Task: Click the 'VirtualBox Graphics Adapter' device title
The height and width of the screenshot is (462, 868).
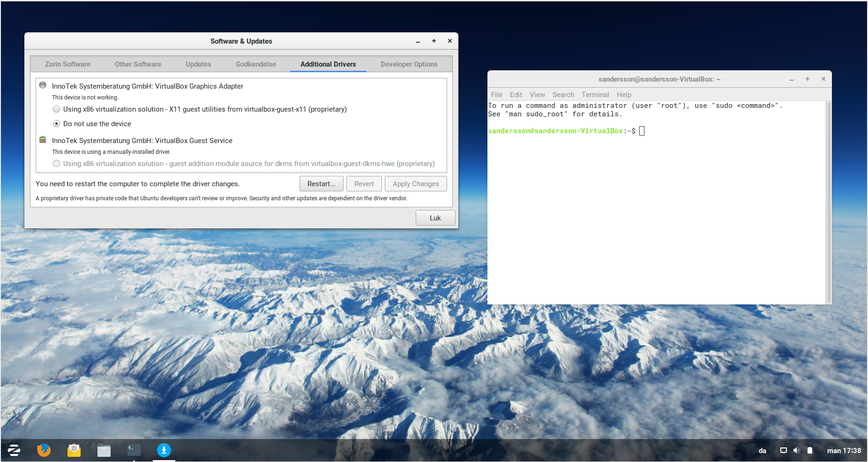Action: click(x=148, y=86)
